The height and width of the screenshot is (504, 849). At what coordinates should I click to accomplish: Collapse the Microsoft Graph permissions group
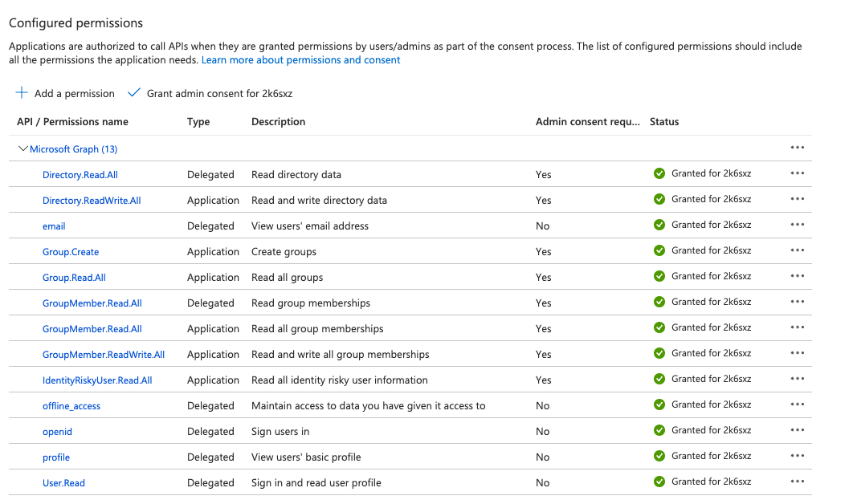22,148
